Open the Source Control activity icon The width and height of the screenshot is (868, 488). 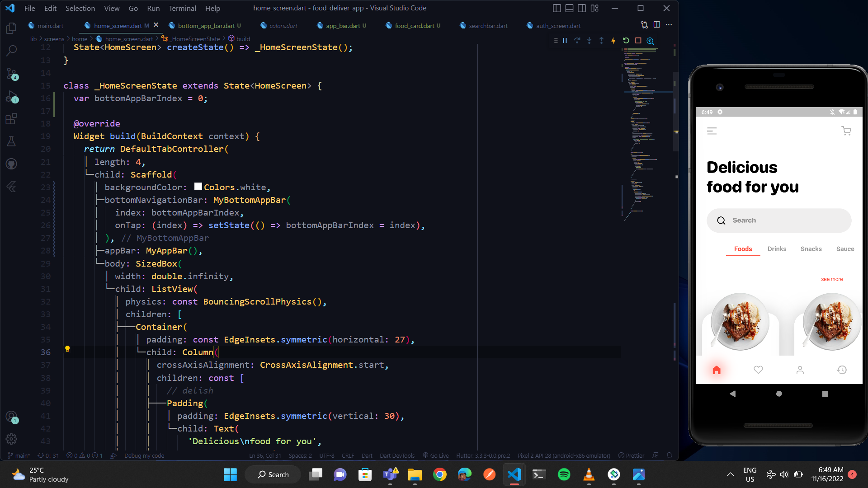[x=12, y=74]
